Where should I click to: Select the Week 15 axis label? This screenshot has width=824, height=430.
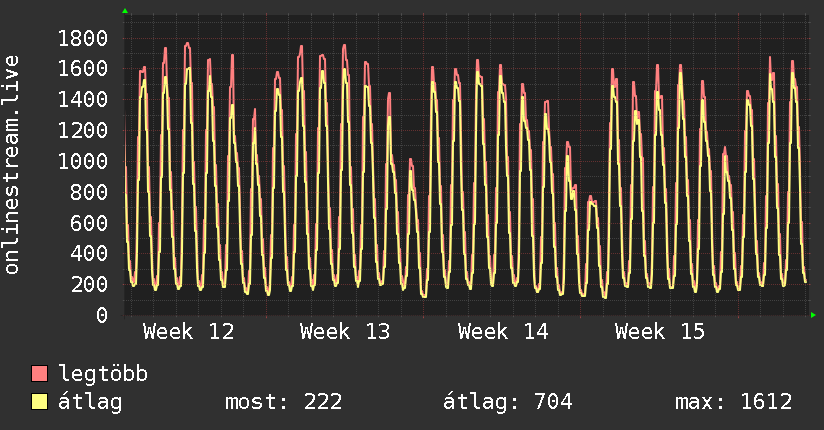click(x=660, y=332)
